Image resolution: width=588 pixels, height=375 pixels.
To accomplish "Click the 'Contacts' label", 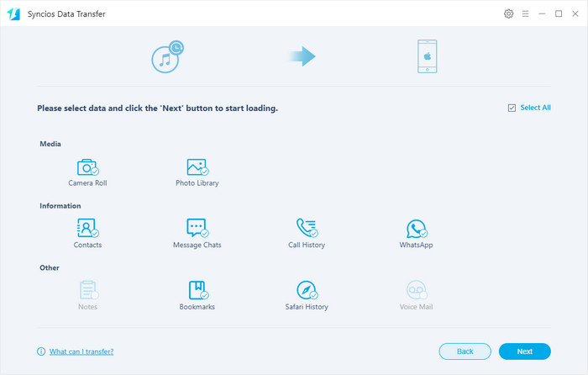I will pos(87,246).
